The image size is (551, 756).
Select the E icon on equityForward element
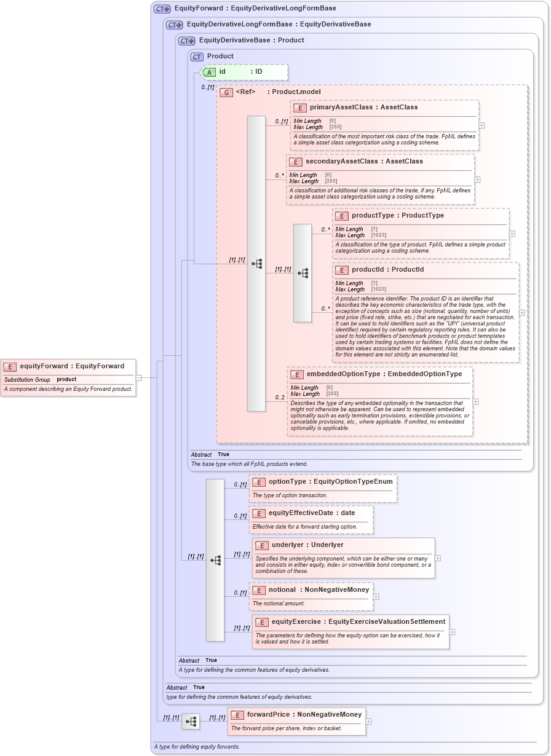point(9,366)
